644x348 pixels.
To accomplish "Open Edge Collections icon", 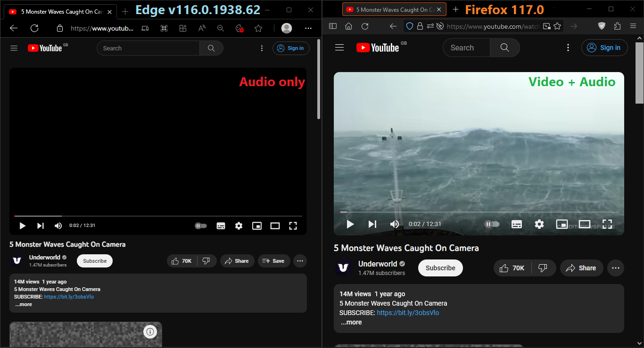I will tap(183, 28).
